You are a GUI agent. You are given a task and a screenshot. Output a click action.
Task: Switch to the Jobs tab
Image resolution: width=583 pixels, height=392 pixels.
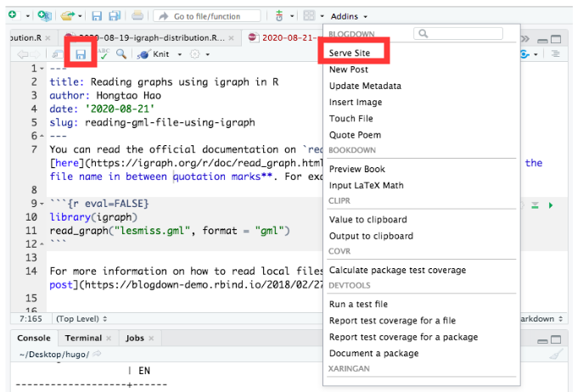tap(135, 338)
